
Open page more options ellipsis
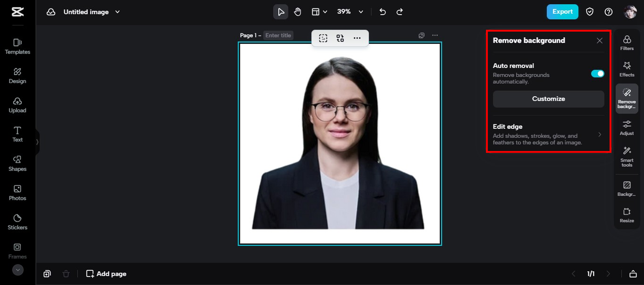[435, 35]
